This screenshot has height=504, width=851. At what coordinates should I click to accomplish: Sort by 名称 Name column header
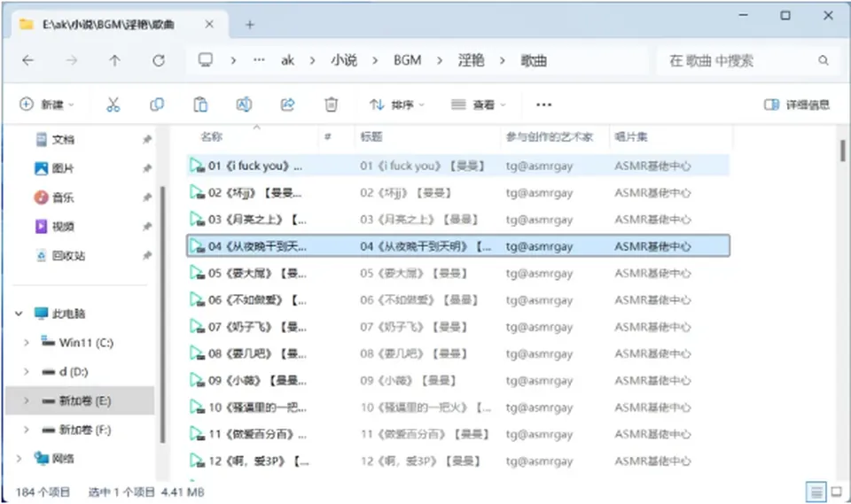(x=212, y=136)
